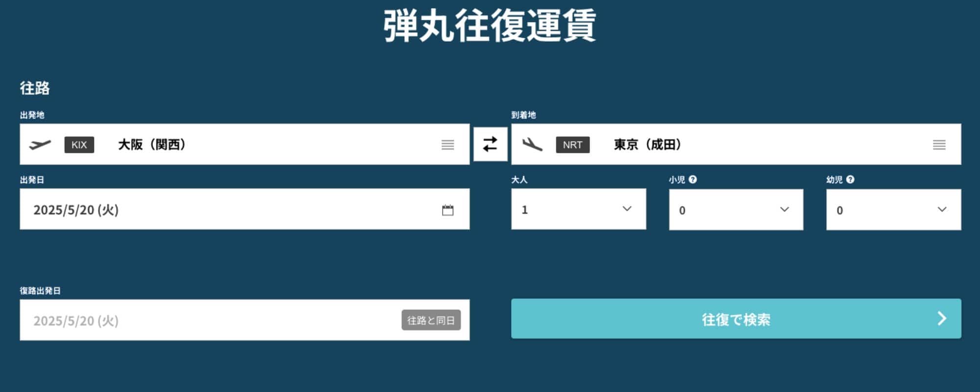Viewport: 980px width, 392px height.
Task: Click the 往路と同日 button
Action: [431, 320]
